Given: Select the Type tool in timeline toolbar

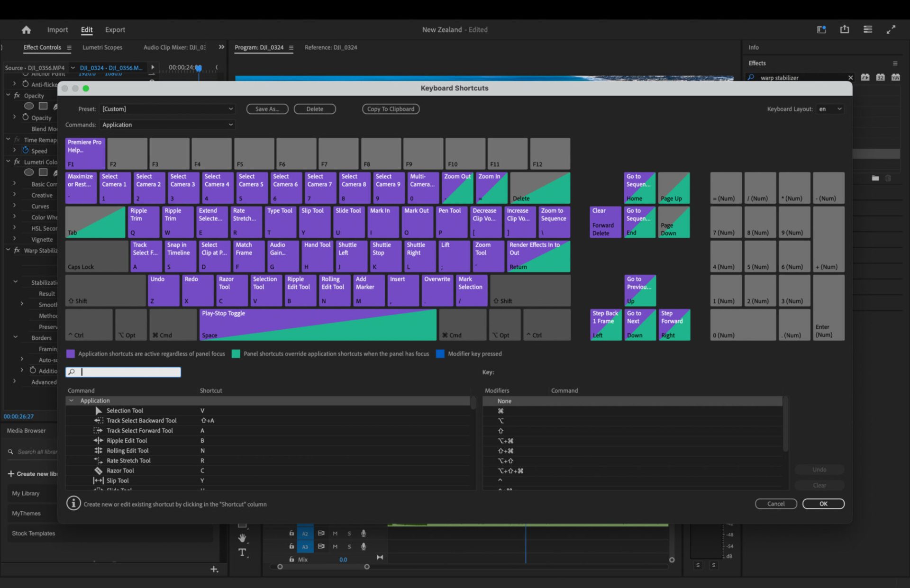Looking at the screenshot, I should (242, 552).
